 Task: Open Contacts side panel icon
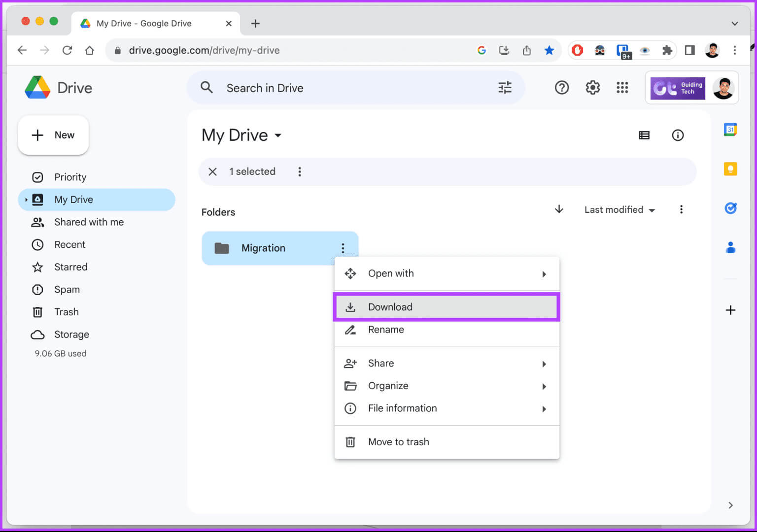tap(730, 247)
